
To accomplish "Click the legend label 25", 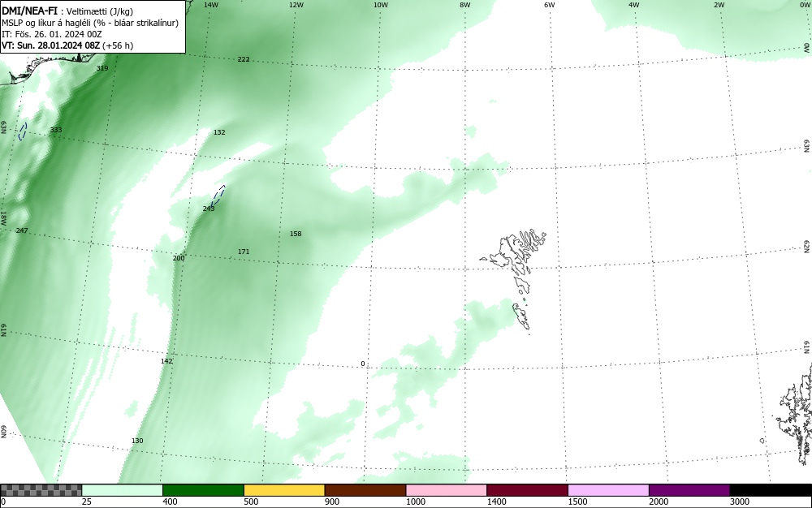I will [x=87, y=502].
